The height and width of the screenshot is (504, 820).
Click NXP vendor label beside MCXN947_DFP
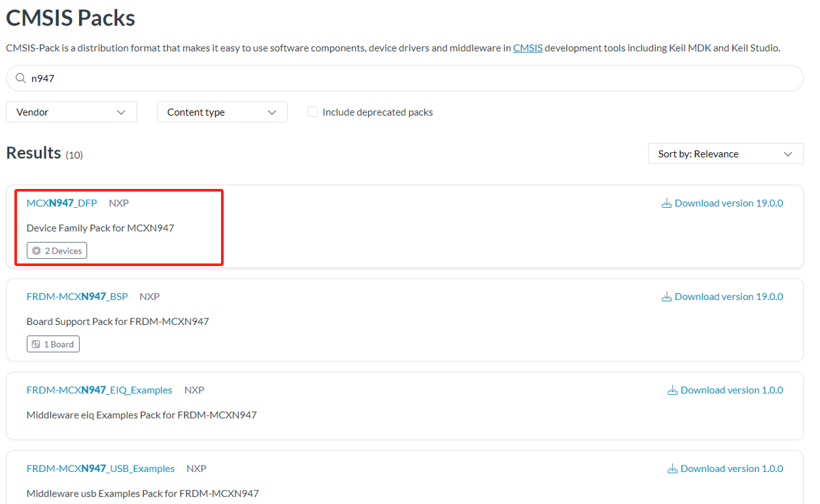119,203
